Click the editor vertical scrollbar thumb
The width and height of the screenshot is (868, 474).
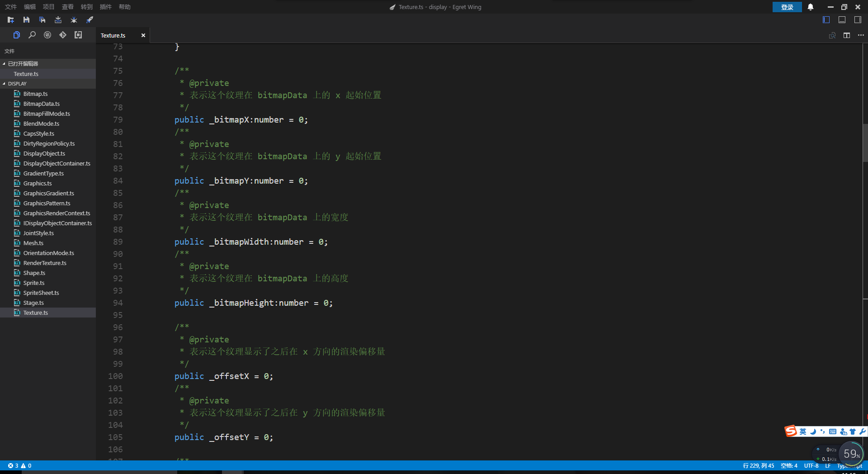point(865,143)
